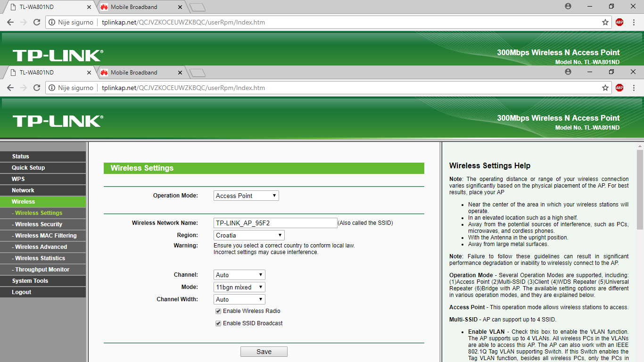Open a new tab from the upper tab strip
Image resolution: width=644 pixels, height=362 pixels.
[198, 7]
